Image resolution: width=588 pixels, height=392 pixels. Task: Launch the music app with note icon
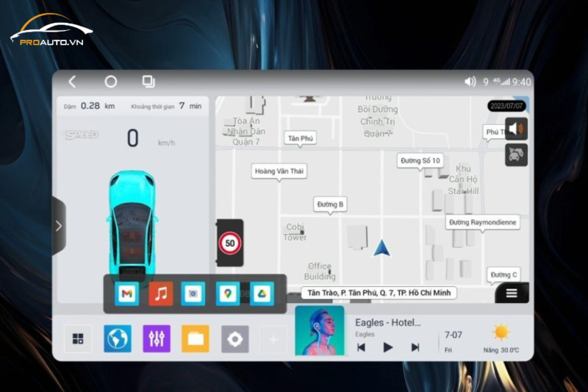pyautogui.click(x=161, y=294)
